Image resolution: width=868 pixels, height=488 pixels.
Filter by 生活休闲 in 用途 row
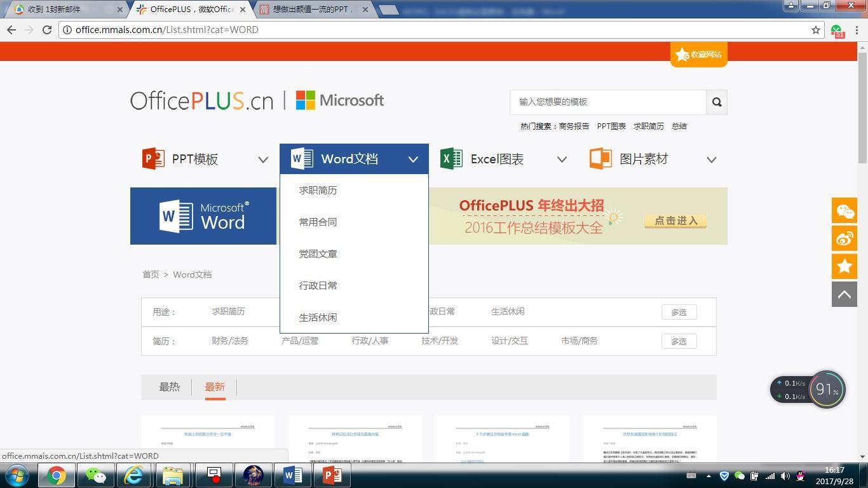coord(508,311)
